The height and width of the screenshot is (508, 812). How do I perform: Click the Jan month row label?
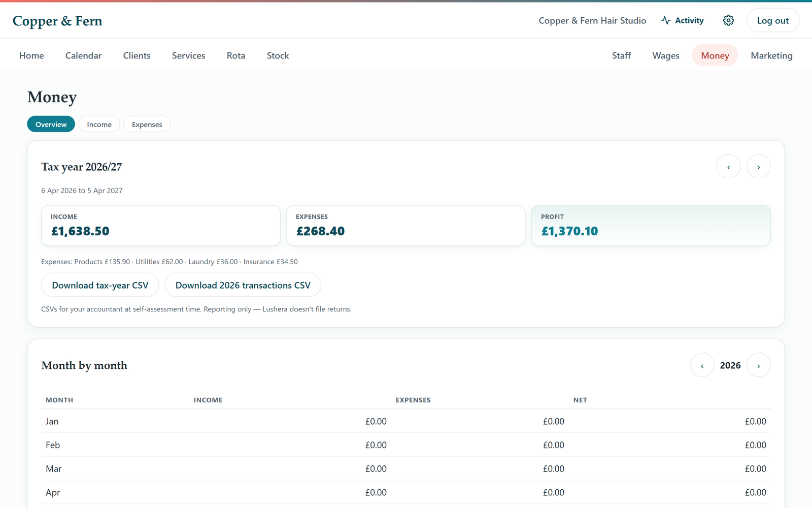pos(52,421)
